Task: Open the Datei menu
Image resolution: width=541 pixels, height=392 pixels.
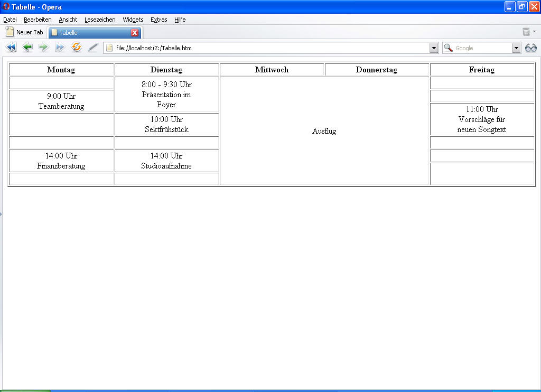Action: point(10,20)
